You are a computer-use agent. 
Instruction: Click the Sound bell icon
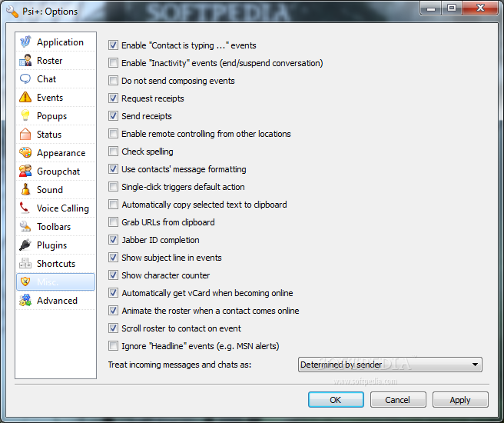point(25,189)
